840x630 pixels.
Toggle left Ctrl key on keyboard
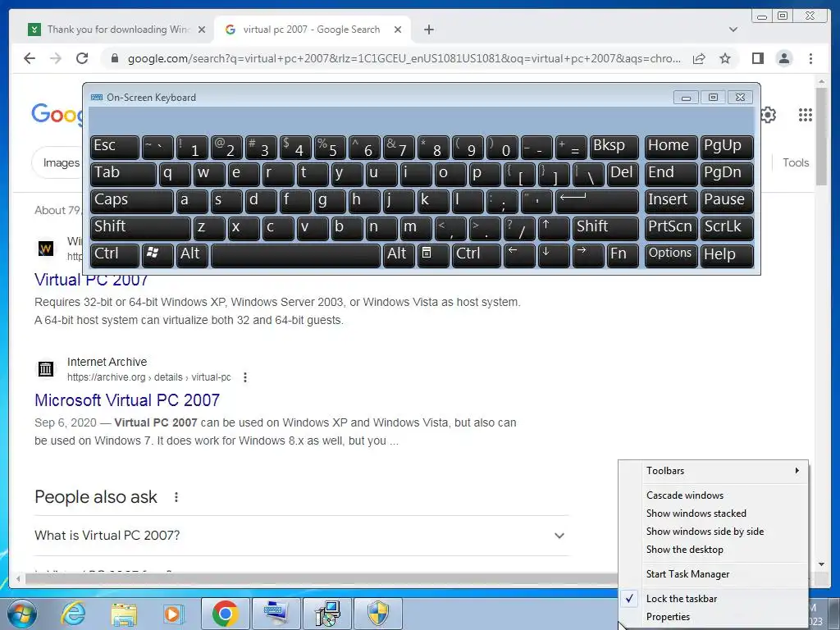click(114, 255)
